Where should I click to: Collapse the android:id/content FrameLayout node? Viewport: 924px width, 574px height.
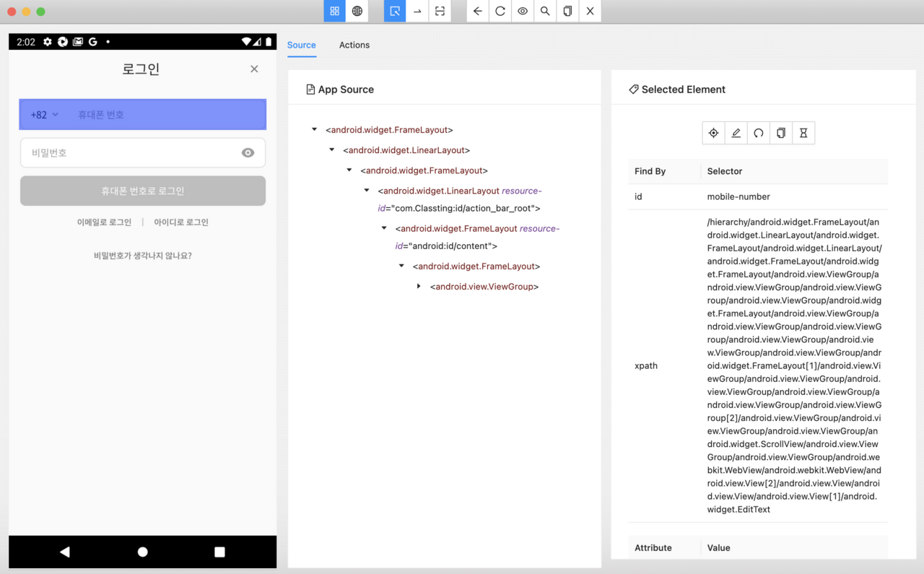click(x=384, y=228)
